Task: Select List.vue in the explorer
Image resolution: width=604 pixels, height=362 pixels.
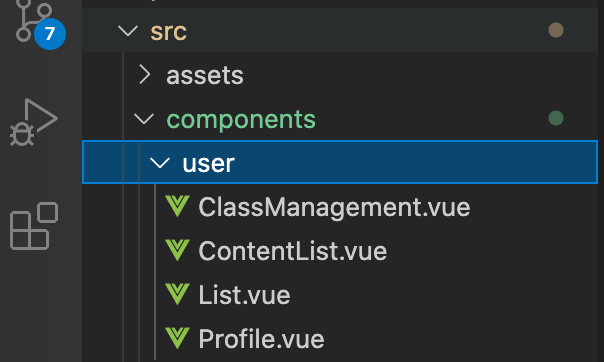Action: click(x=244, y=295)
